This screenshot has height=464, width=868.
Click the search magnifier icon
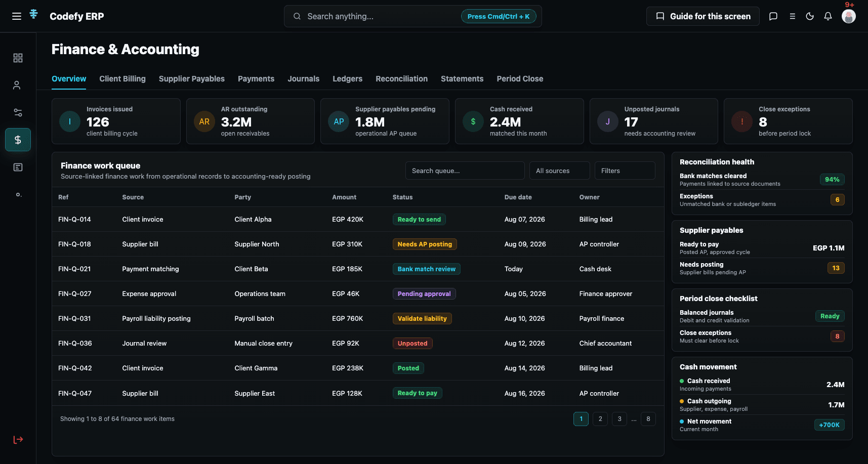click(297, 16)
